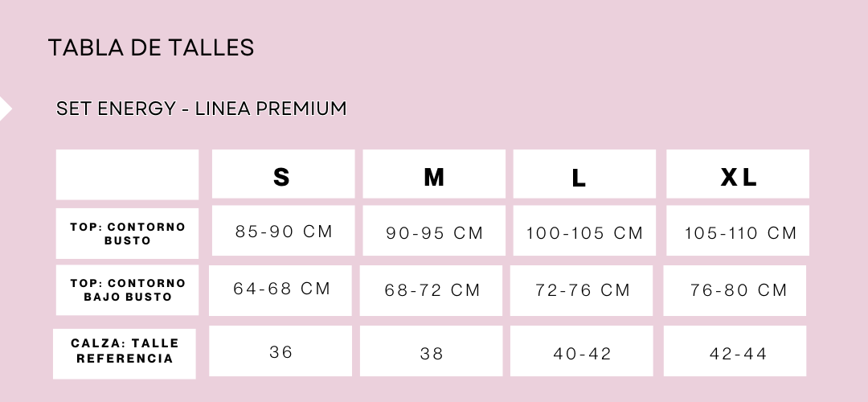Click the 90-95 CM cell
This screenshot has height=402, width=868.
(434, 231)
